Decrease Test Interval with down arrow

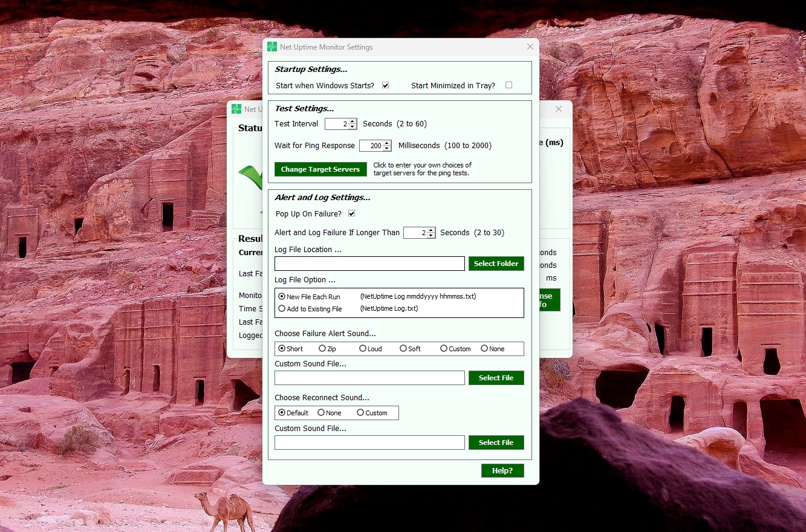[353, 127]
